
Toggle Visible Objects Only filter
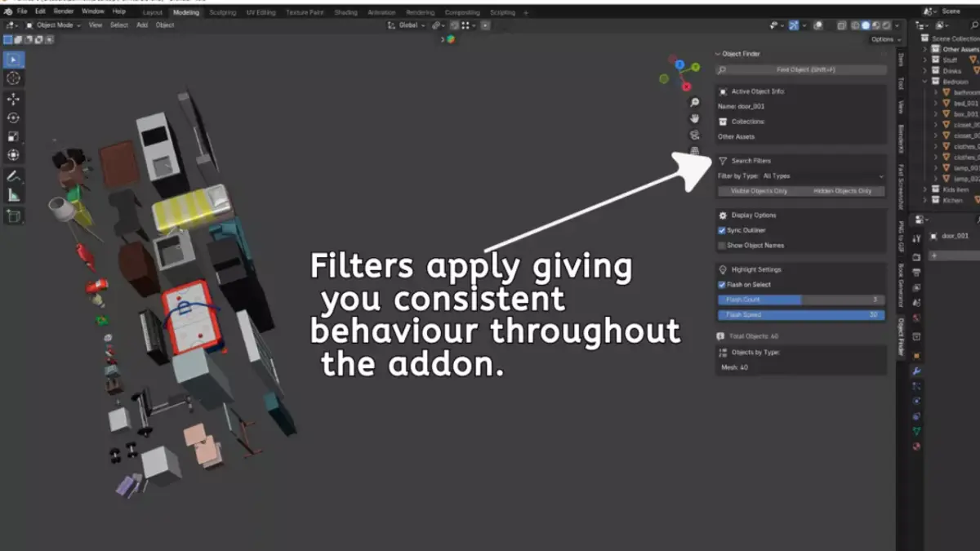[x=759, y=191]
